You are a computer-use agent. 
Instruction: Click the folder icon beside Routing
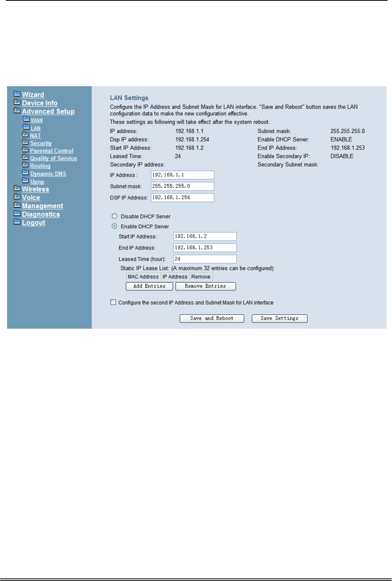click(x=25, y=165)
